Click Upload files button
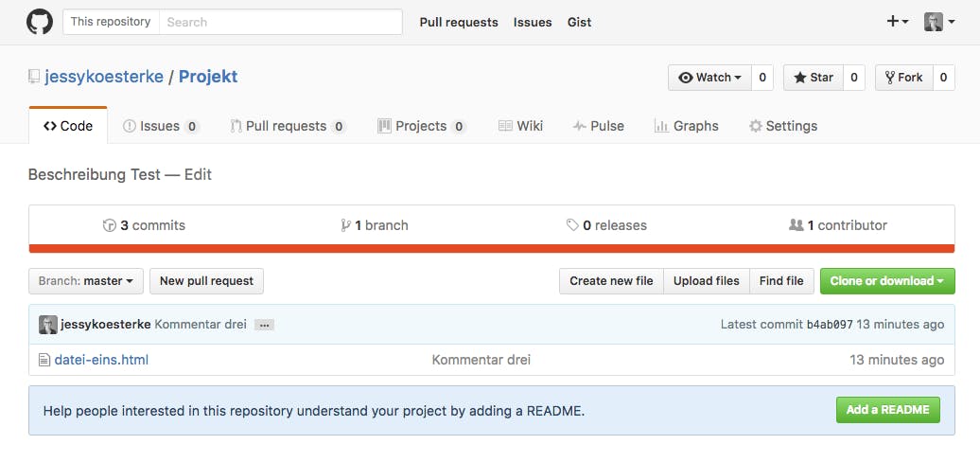The image size is (980, 462). pyautogui.click(x=707, y=281)
